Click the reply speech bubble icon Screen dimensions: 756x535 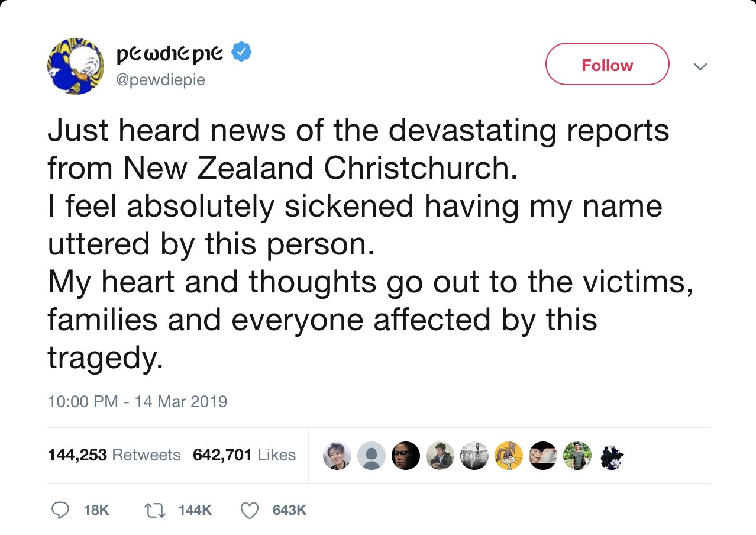59,510
